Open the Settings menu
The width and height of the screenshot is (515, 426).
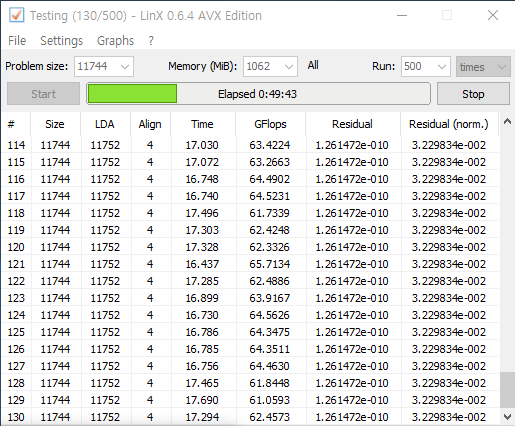coord(61,41)
